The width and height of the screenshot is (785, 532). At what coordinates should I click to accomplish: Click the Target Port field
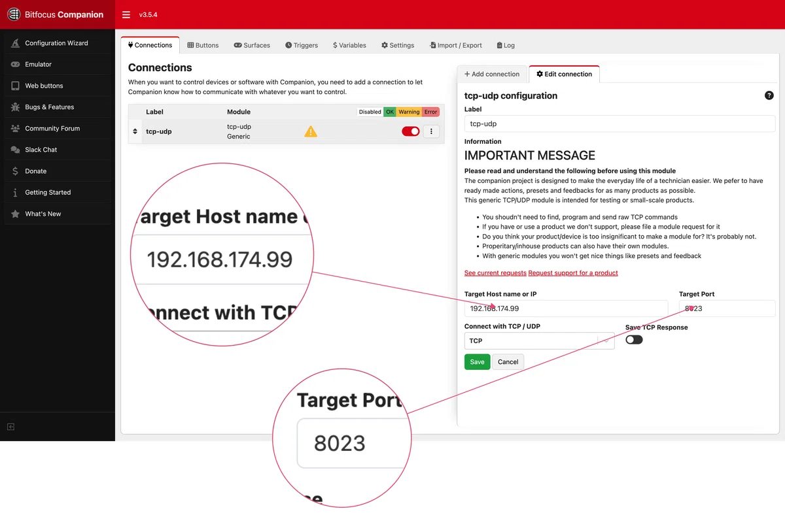727,308
